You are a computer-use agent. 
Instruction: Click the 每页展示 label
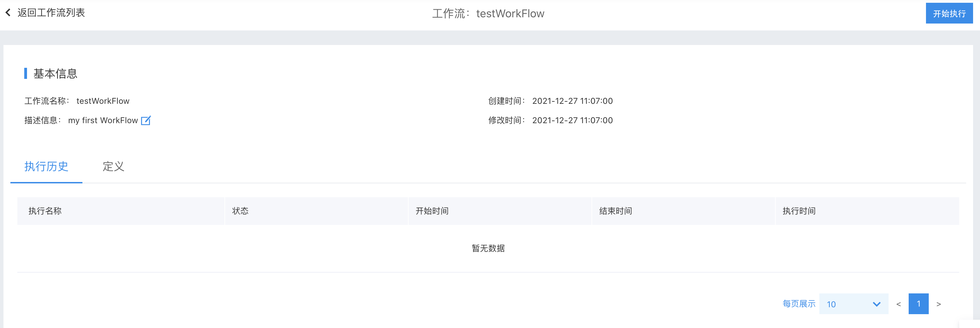[x=799, y=304]
